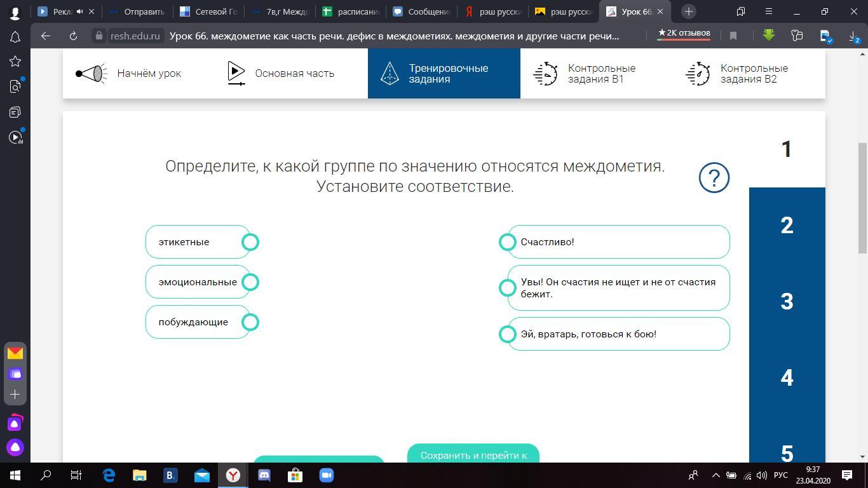
Task: Open Discord from the taskbar
Action: 264,475
